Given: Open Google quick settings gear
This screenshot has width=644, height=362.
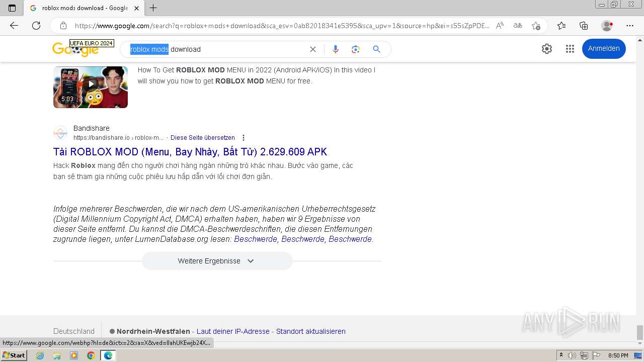Looking at the screenshot, I should click(x=547, y=49).
